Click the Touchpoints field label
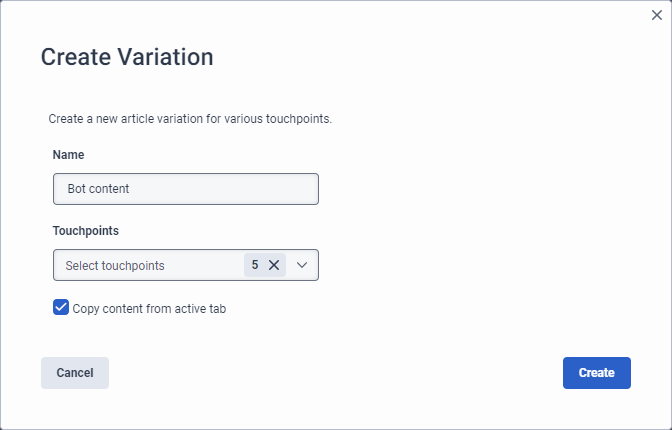Screen dimensions: 672x430 click(x=86, y=231)
